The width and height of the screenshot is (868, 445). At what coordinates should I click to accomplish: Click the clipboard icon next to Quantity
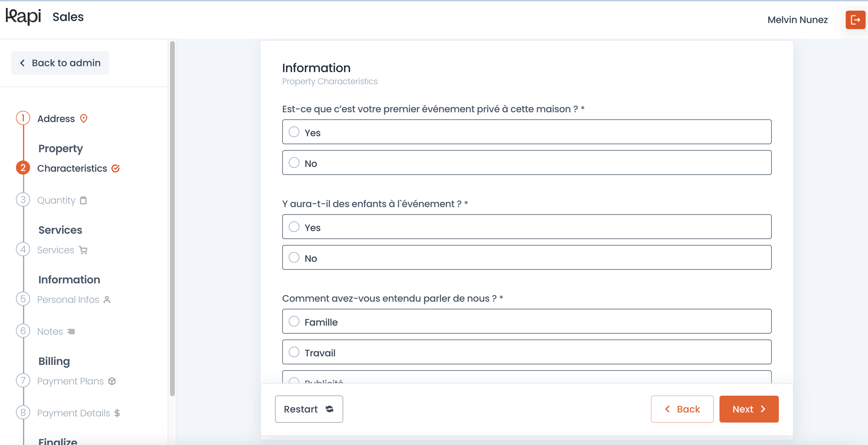click(x=83, y=200)
